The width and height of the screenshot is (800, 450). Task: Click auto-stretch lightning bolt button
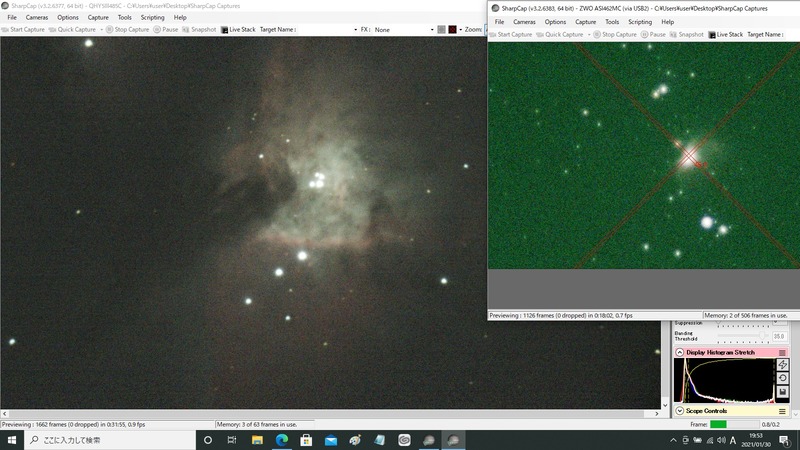782,364
